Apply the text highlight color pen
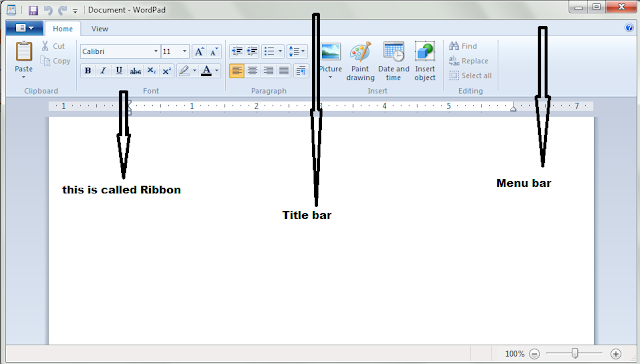The image size is (640, 364). (184, 71)
